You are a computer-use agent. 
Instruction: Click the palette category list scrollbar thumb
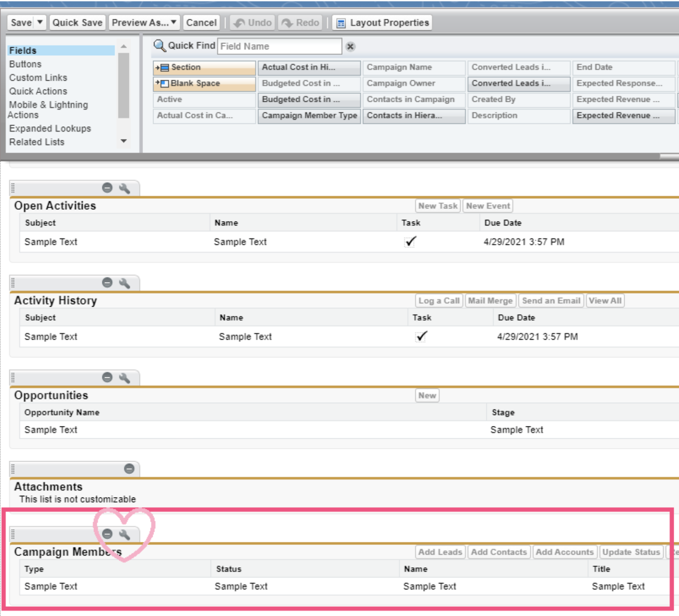124,86
